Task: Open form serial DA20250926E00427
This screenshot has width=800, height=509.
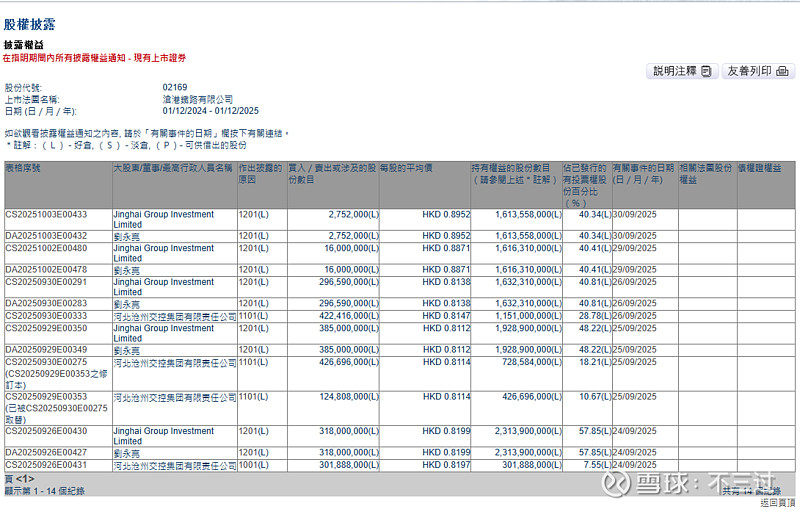Action: pyautogui.click(x=46, y=453)
